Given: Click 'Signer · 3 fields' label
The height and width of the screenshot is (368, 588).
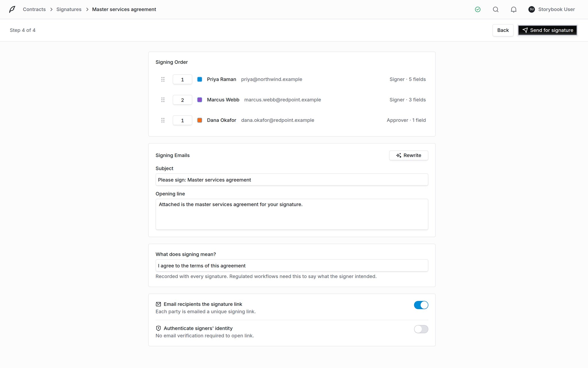Looking at the screenshot, I should click(407, 100).
